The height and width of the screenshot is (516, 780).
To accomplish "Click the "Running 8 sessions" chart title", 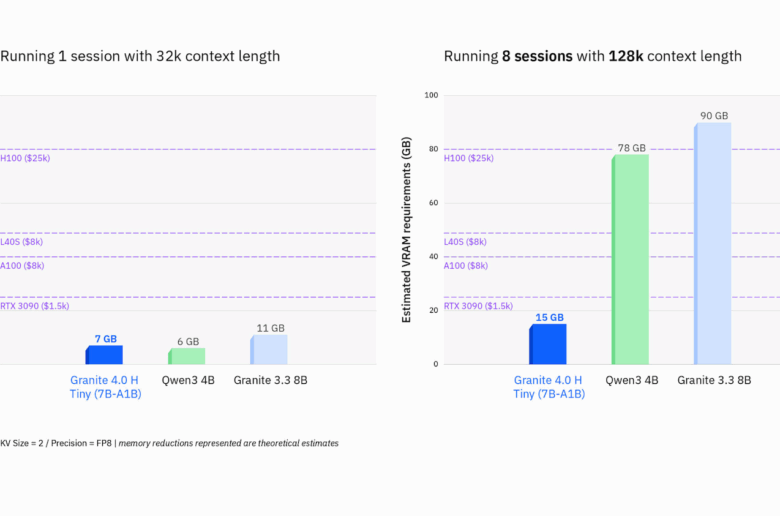I will coord(592,56).
